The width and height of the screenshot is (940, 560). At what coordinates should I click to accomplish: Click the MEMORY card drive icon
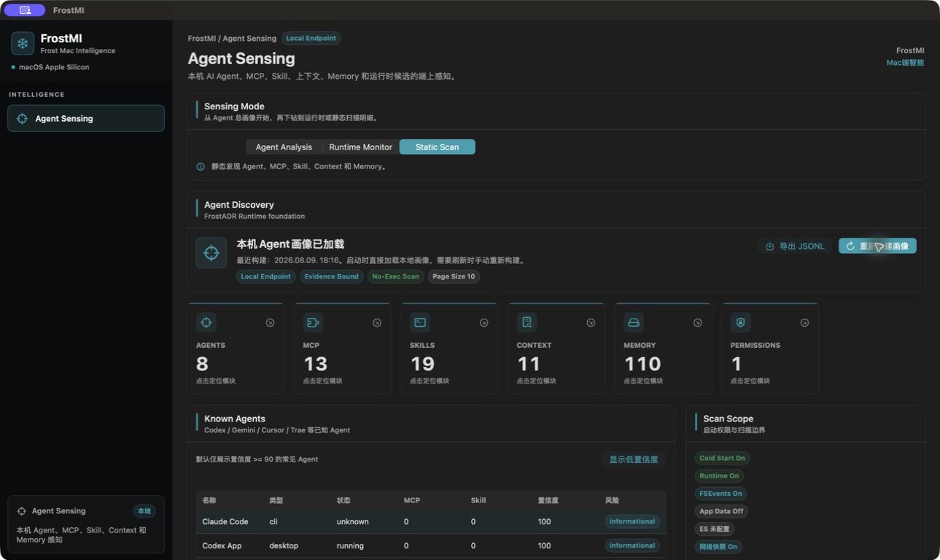click(634, 322)
